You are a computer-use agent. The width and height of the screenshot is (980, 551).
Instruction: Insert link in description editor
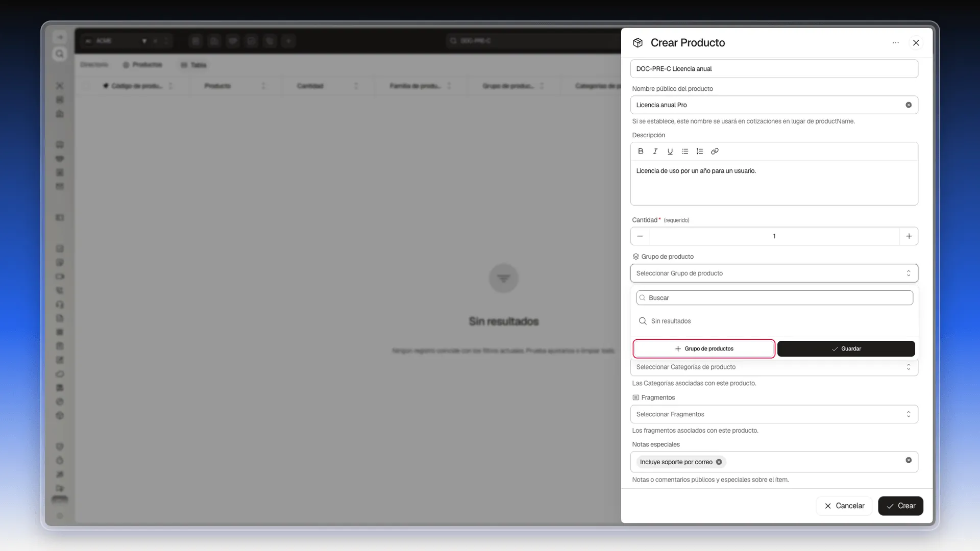(715, 151)
